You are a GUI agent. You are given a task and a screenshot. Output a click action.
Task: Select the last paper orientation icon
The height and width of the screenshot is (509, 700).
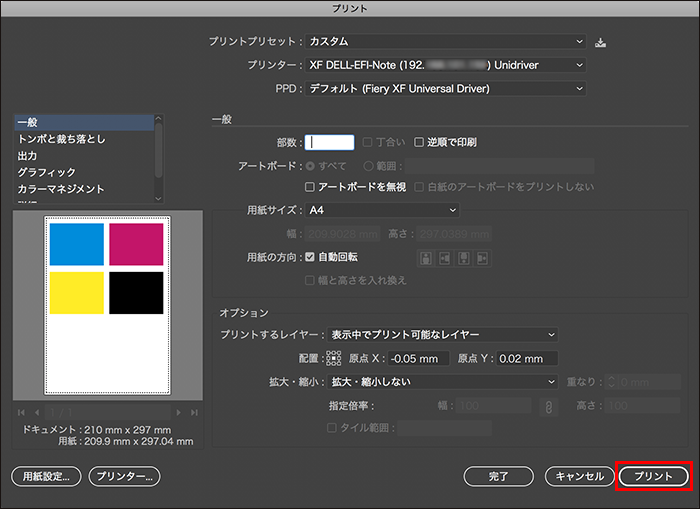point(483,258)
